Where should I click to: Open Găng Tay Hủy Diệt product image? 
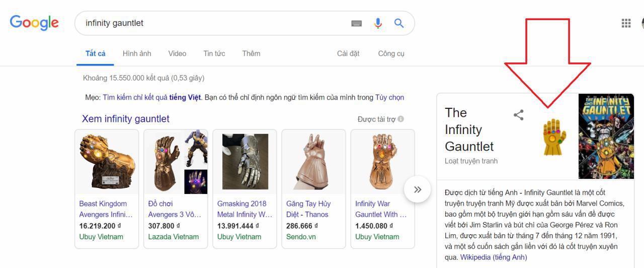click(x=314, y=162)
